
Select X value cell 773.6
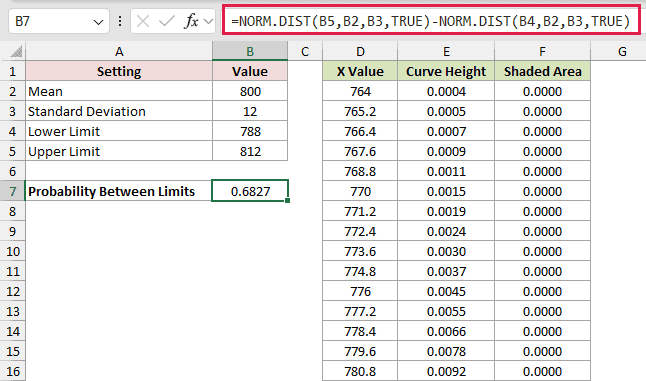360,251
